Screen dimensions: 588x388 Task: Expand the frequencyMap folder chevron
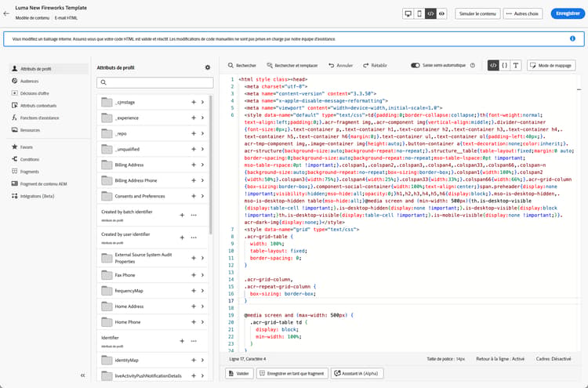point(202,291)
